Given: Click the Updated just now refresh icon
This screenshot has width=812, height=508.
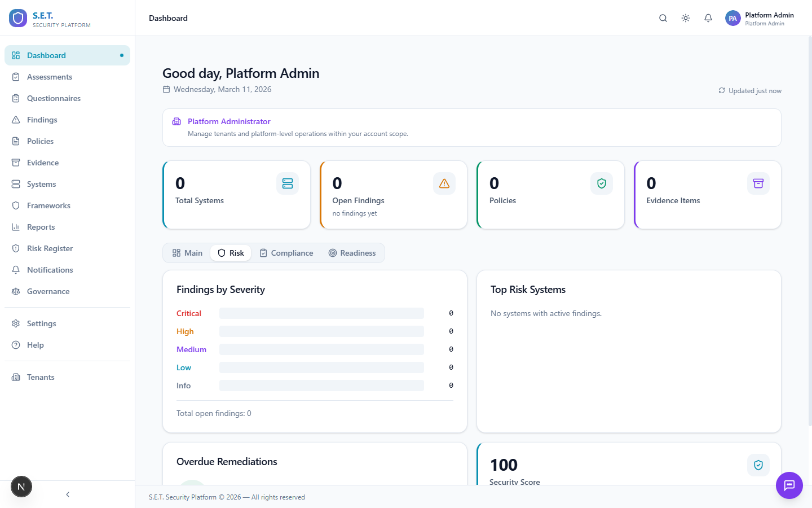Looking at the screenshot, I should [722, 90].
